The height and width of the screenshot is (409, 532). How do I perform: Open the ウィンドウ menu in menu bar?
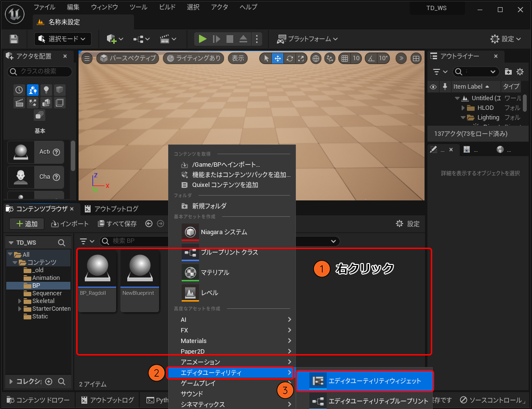[x=104, y=7]
